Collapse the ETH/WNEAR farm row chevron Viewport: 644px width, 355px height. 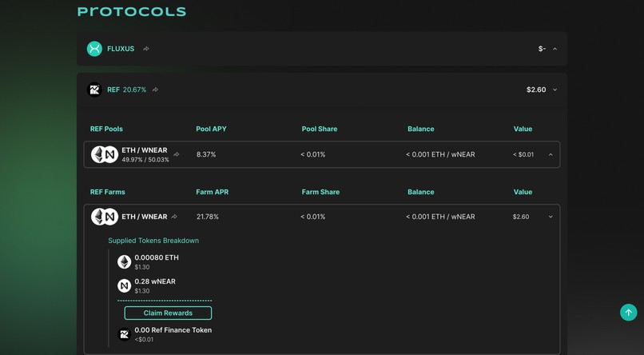click(x=551, y=217)
